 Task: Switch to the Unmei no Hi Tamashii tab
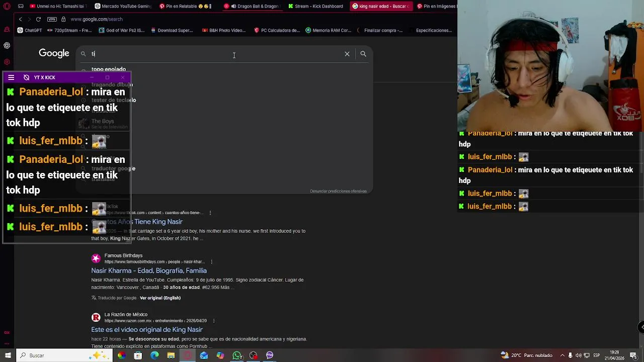[58, 6]
